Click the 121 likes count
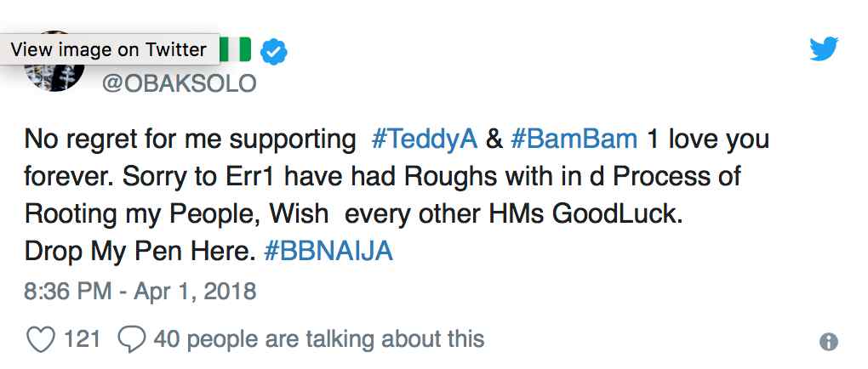 83,340
